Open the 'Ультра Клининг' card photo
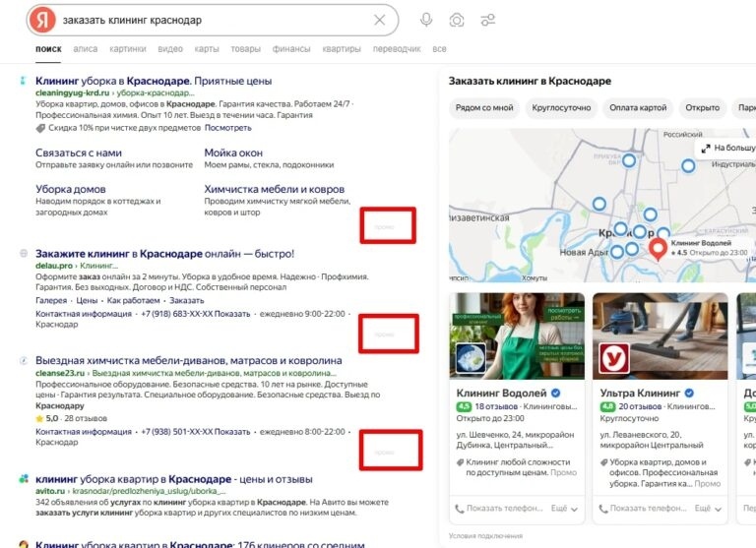The image size is (756, 548). 660,335
